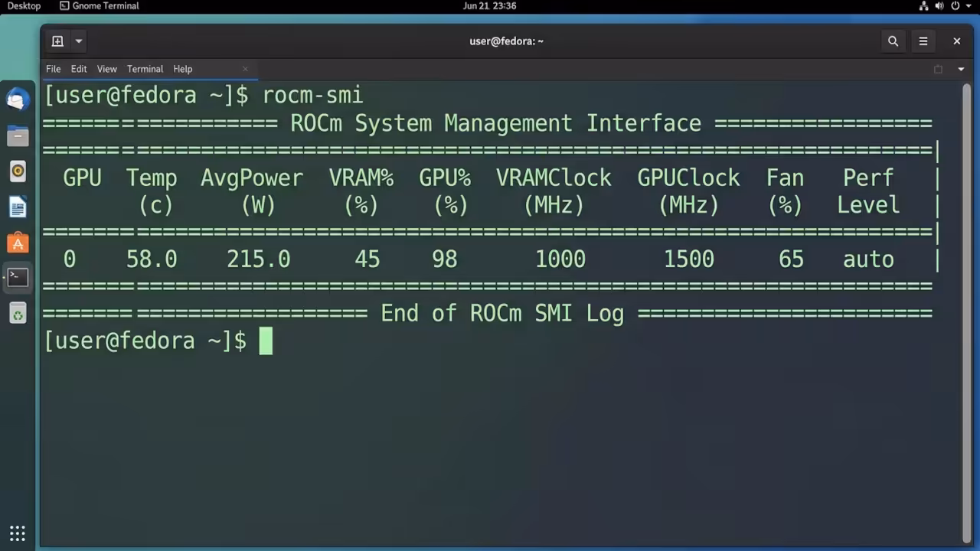Select the Terminal icon in the dock
Screen dimensions: 980x551
[x=18, y=277]
